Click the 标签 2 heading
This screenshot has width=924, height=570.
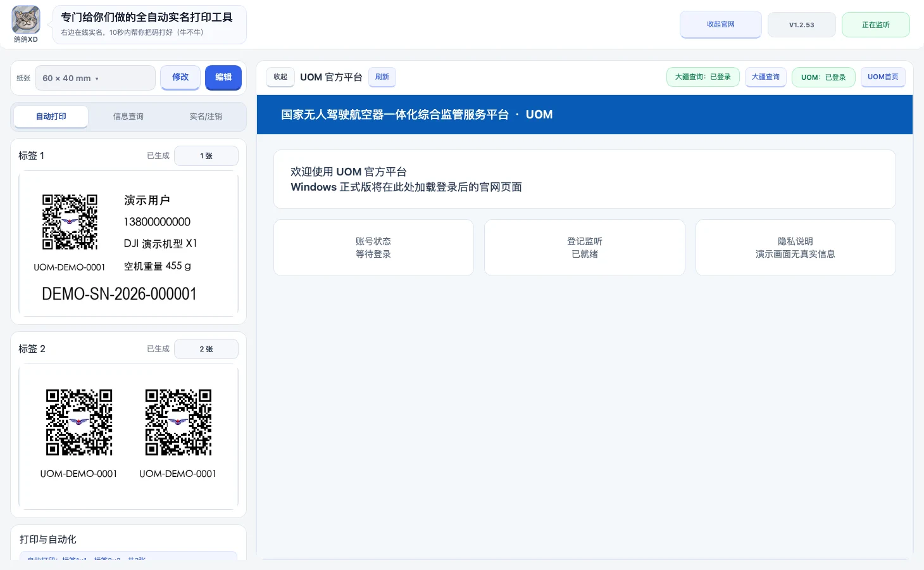click(32, 349)
